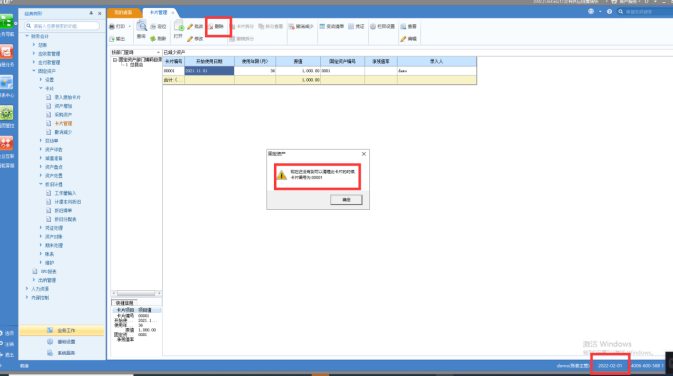Open 录入原始卡片 in the tree

point(67,97)
